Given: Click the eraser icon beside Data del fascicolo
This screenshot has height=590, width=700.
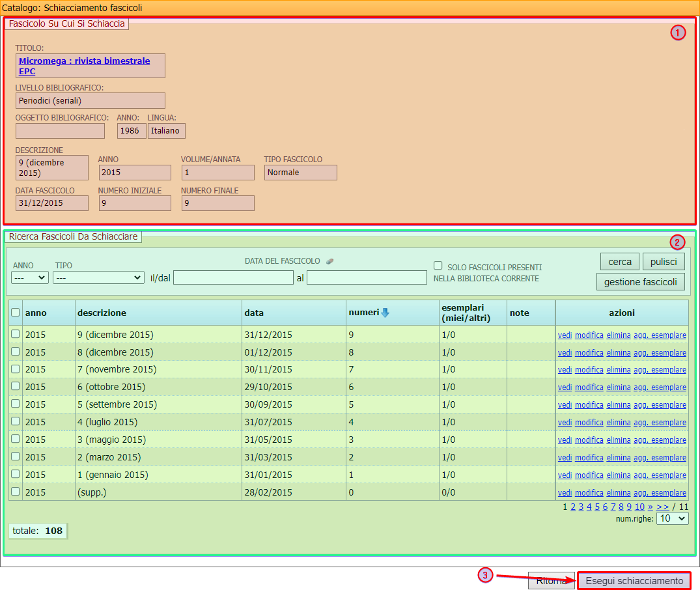Looking at the screenshot, I should click(x=329, y=261).
